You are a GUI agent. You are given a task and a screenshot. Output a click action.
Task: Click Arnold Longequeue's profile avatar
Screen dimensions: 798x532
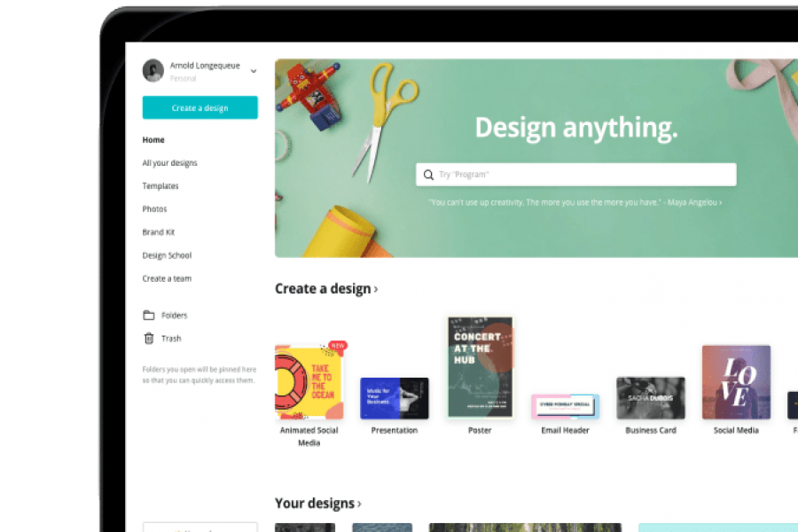pos(153,70)
